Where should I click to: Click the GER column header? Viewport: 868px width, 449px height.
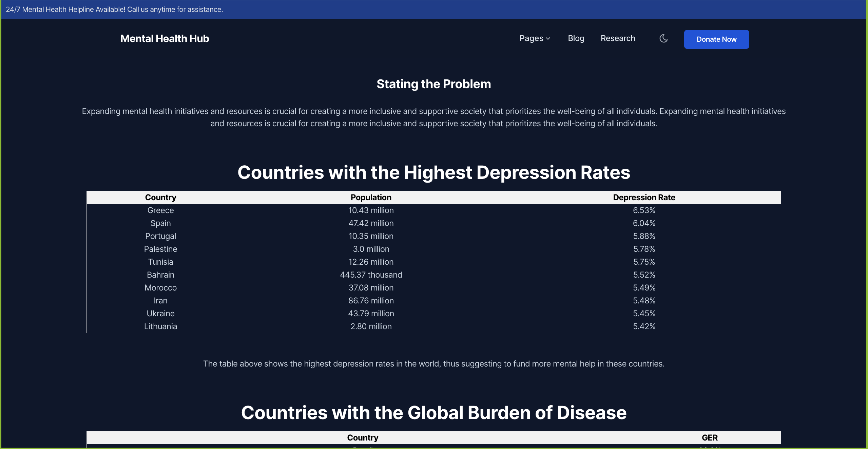(x=709, y=438)
